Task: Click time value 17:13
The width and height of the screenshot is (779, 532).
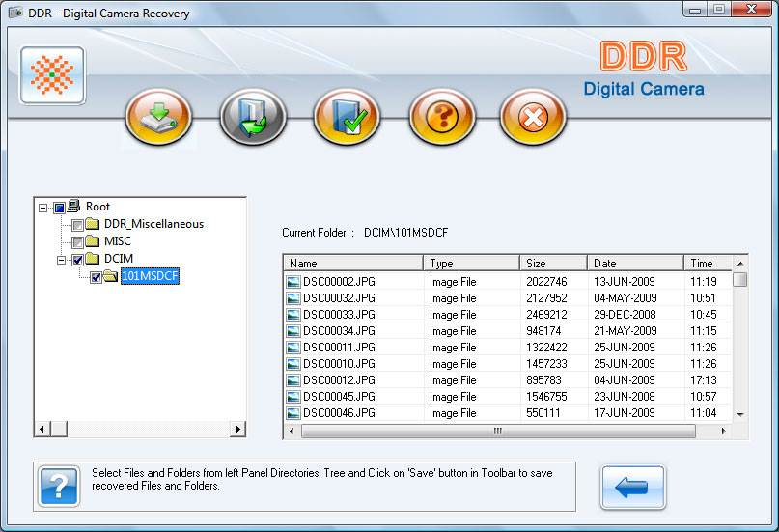Action: point(704,380)
